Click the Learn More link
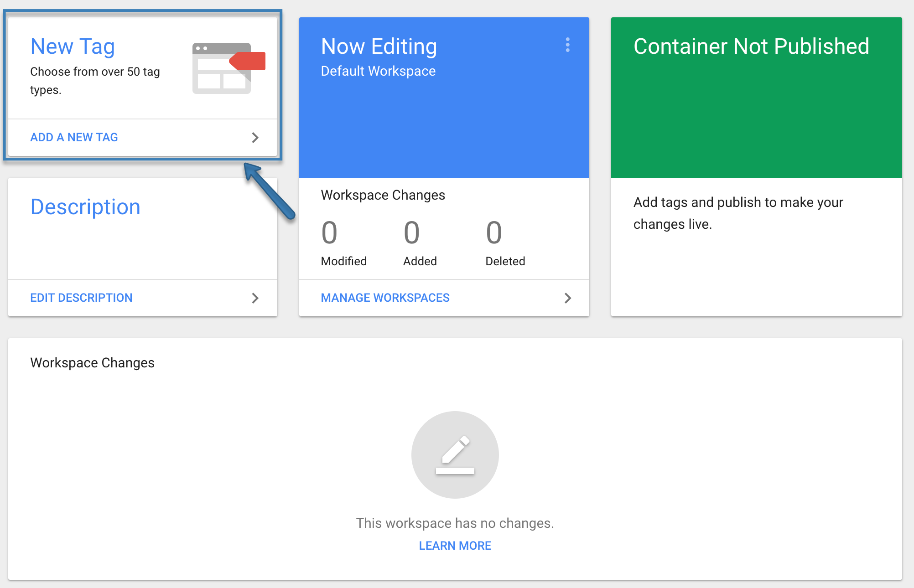This screenshot has width=914, height=588. (455, 546)
